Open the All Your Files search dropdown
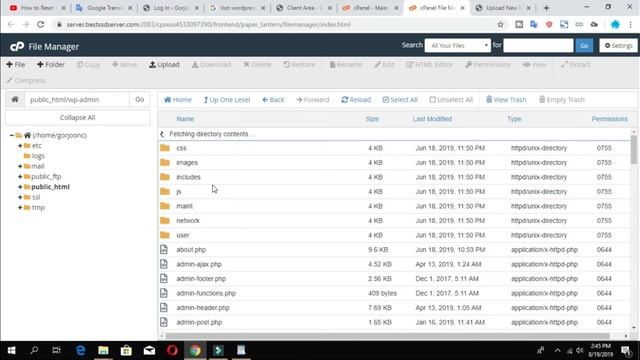This screenshot has width=640, height=360. pos(458,46)
